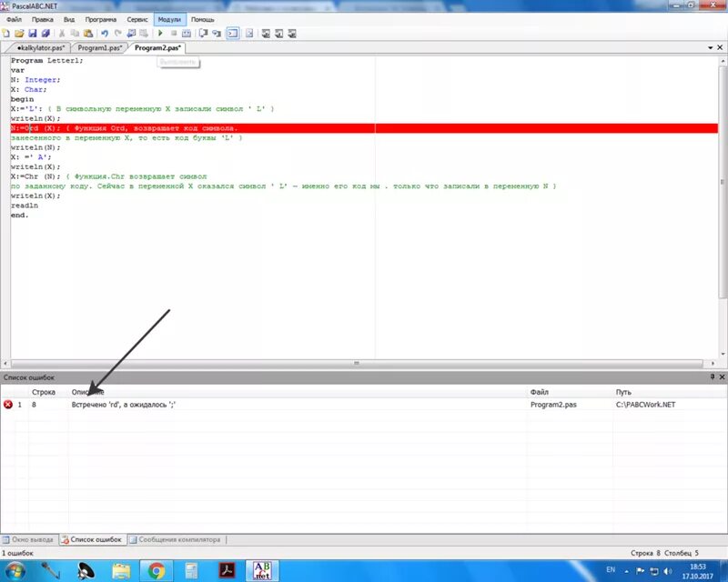Click the editor vertical scrollbar

click(723, 184)
